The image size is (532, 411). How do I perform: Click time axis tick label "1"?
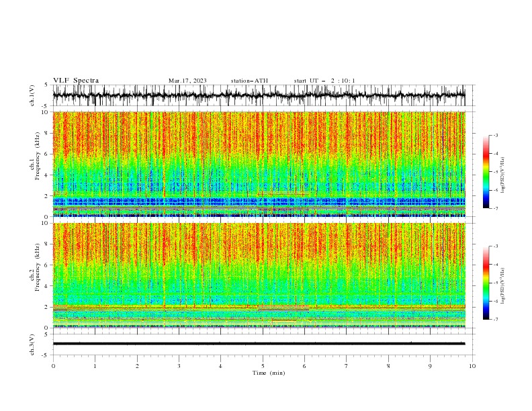coord(95,366)
